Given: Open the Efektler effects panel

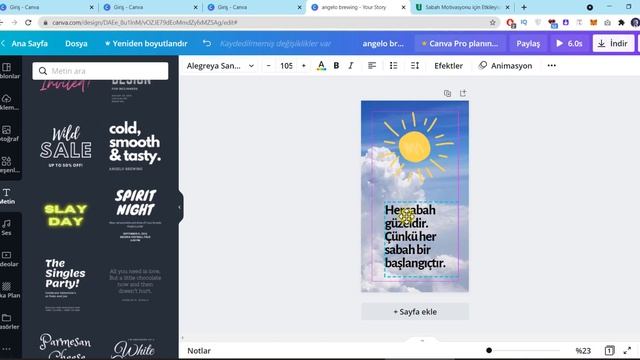Looking at the screenshot, I should [x=448, y=66].
